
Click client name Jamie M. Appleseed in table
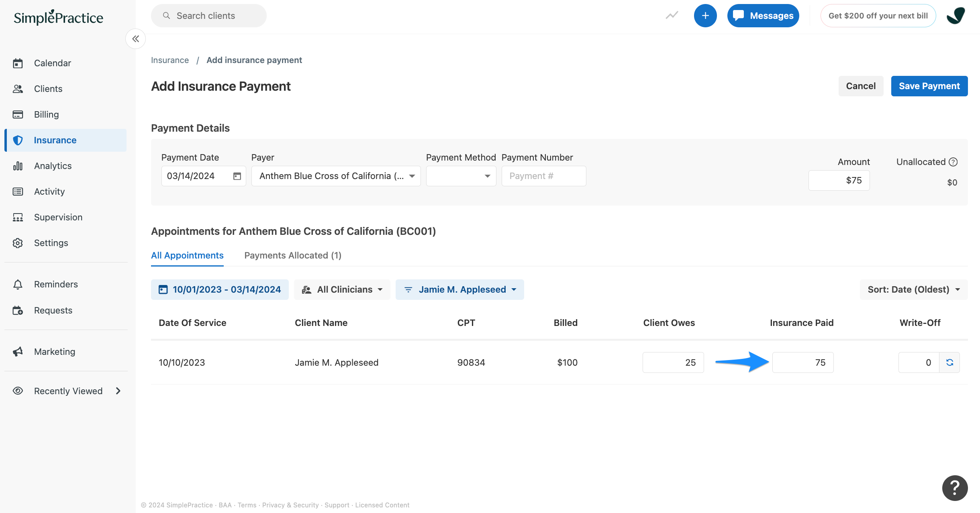point(337,362)
